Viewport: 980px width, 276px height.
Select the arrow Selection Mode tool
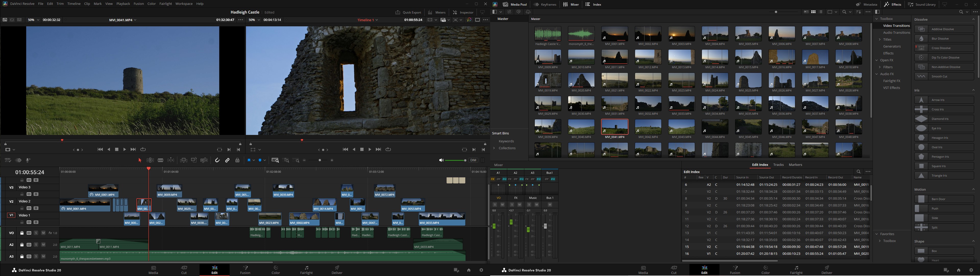pos(140,160)
